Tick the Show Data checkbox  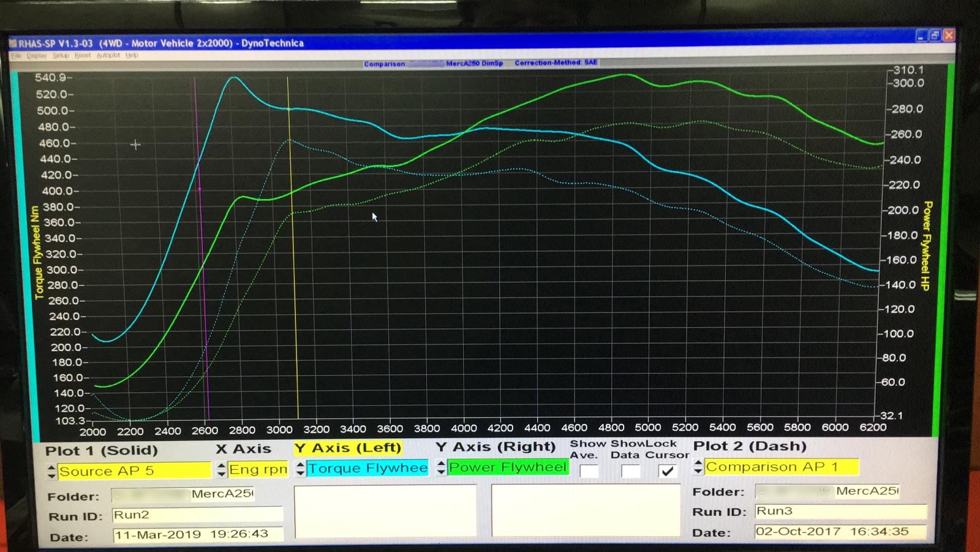point(630,471)
